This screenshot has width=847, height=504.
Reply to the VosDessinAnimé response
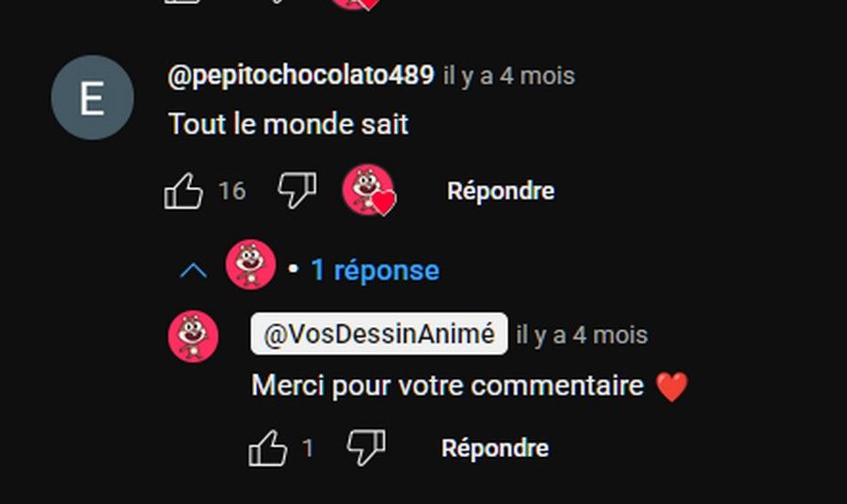[495, 448]
